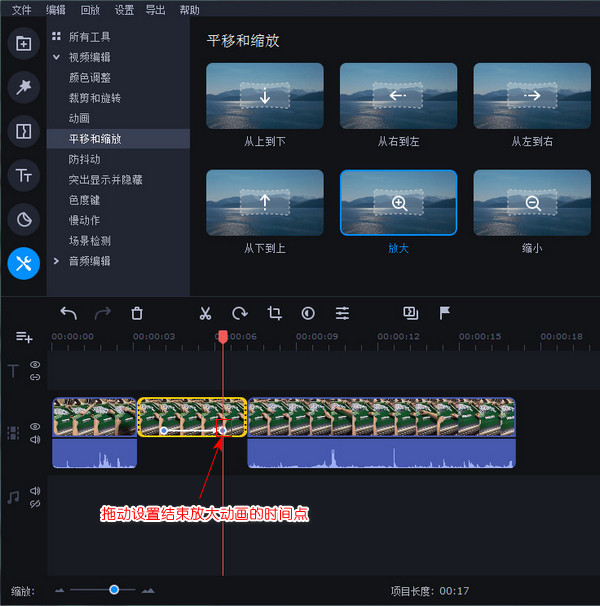Image resolution: width=600 pixels, height=606 pixels.
Task: Click the redo arrow in timeline toolbar
Action: click(103, 313)
